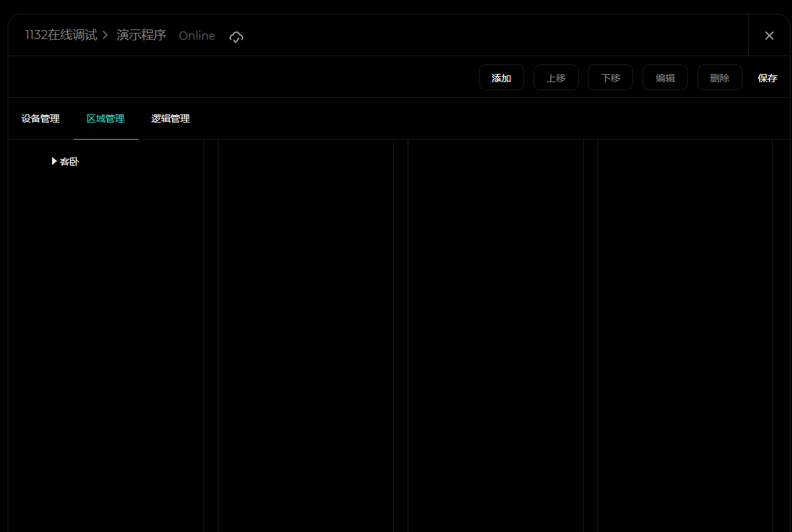Expand the 客卧 tree node triangle
The height and width of the screenshot is (532, 792).
54,162
